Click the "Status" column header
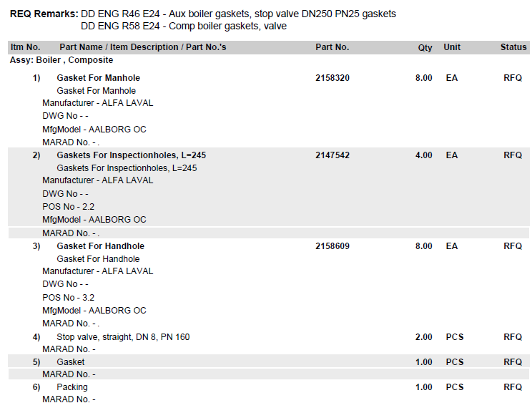Image resolution: width=532 pixels, height=408 pixels. click(513, 47)
